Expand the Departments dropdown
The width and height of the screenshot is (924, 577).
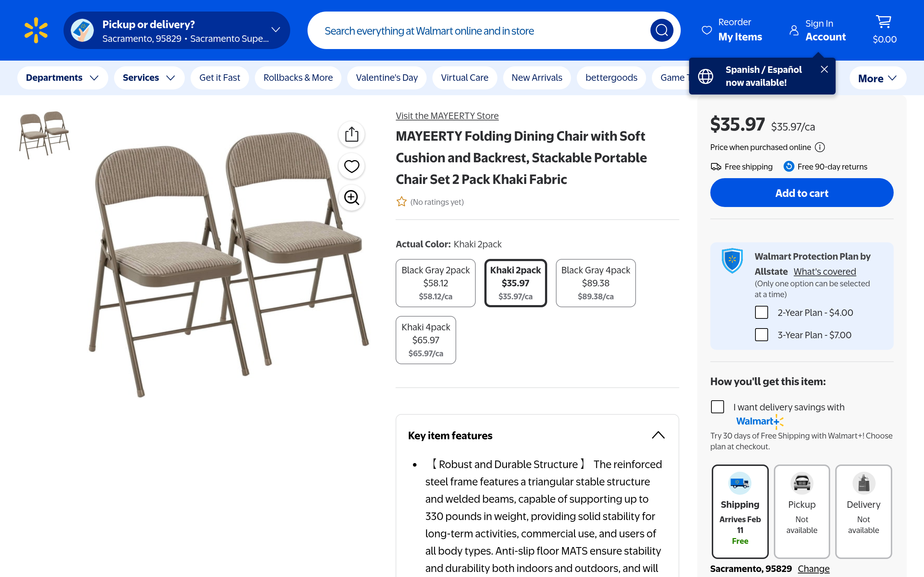(x=62, y=78)
